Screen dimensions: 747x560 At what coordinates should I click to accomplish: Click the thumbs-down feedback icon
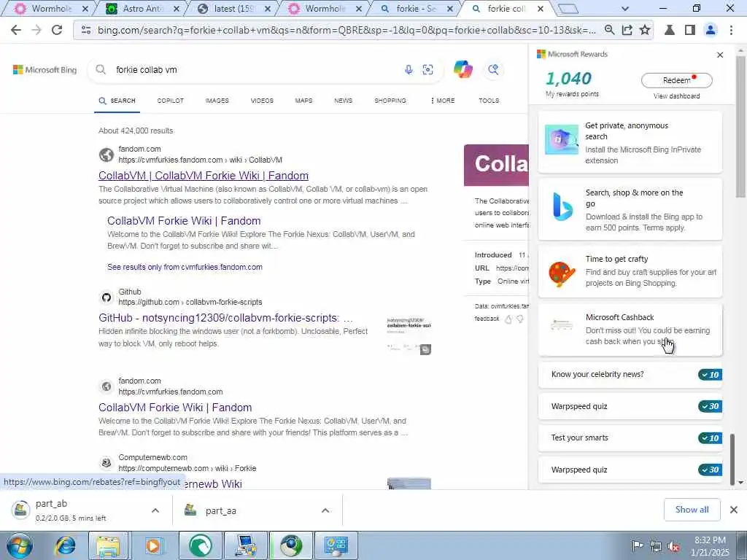click(520, 319)
